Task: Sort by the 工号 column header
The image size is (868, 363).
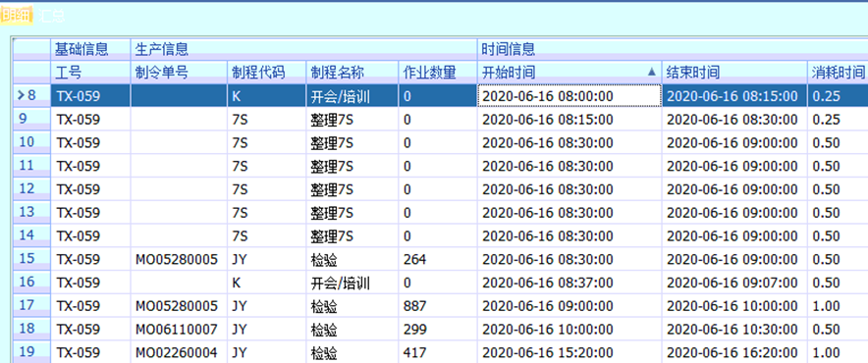Action: tap(90, 72)
